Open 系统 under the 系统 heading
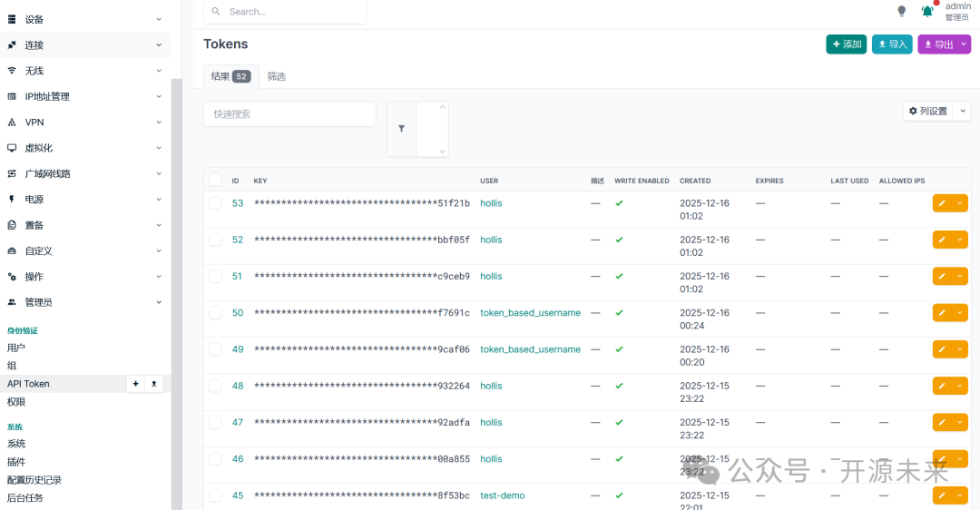Screen dimensions: 980x510 pyautogui.click(x=16, y=444)
